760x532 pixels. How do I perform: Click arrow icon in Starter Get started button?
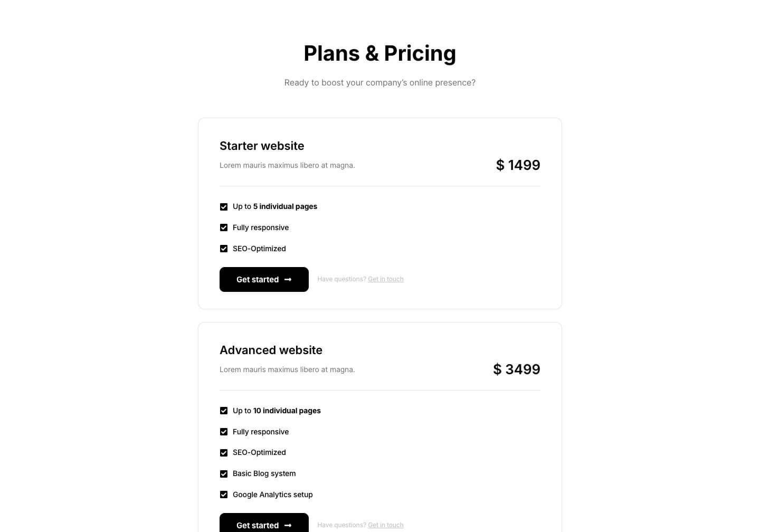[x=288, y=280]
